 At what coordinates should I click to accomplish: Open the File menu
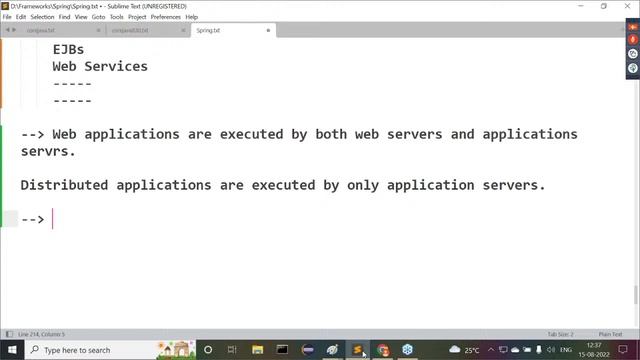[x=7, y=17]
